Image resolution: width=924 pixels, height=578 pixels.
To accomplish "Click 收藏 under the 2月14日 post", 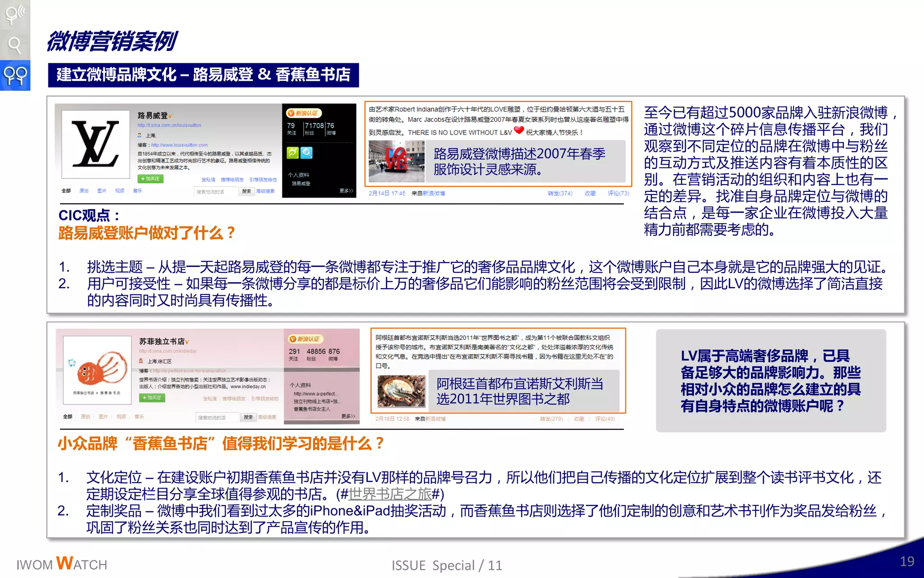I will (x=590, y=193).
